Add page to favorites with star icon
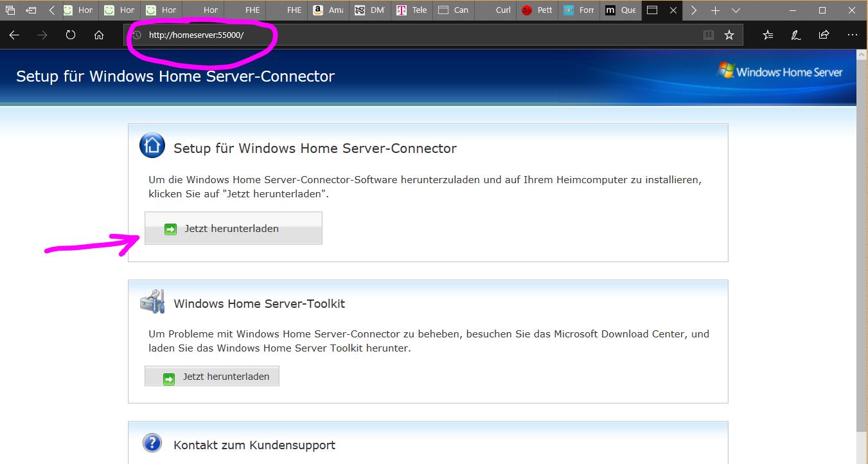 (729, 35)
